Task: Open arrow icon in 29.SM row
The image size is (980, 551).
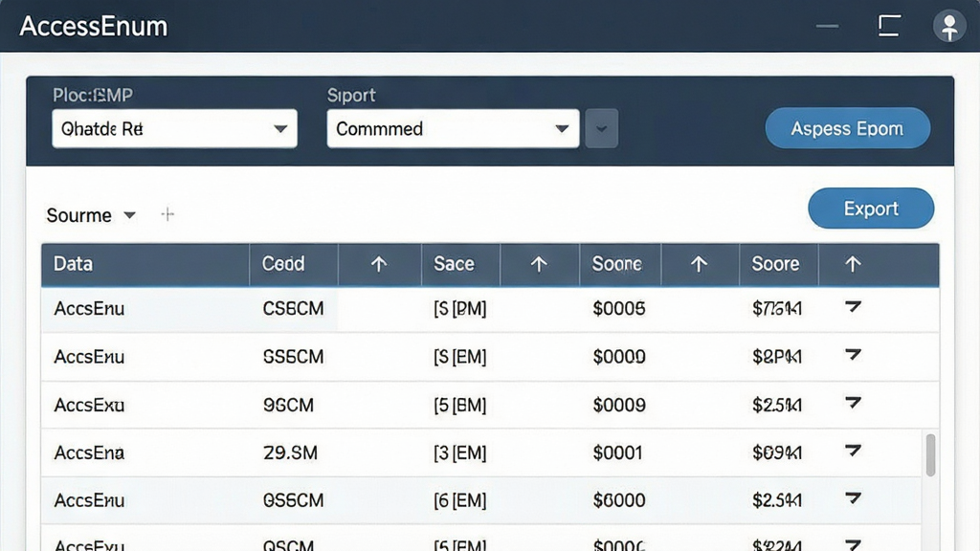Action: tap(853, 451)
